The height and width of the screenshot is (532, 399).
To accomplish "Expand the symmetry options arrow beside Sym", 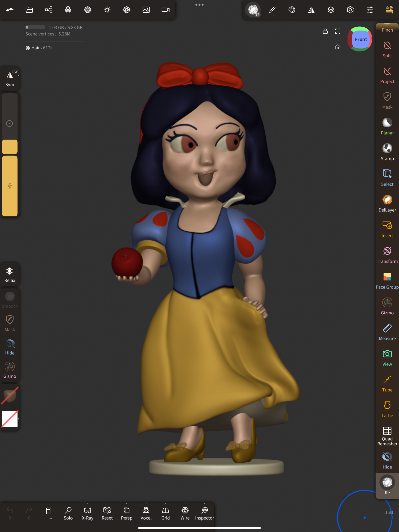I will click(18, 75).
